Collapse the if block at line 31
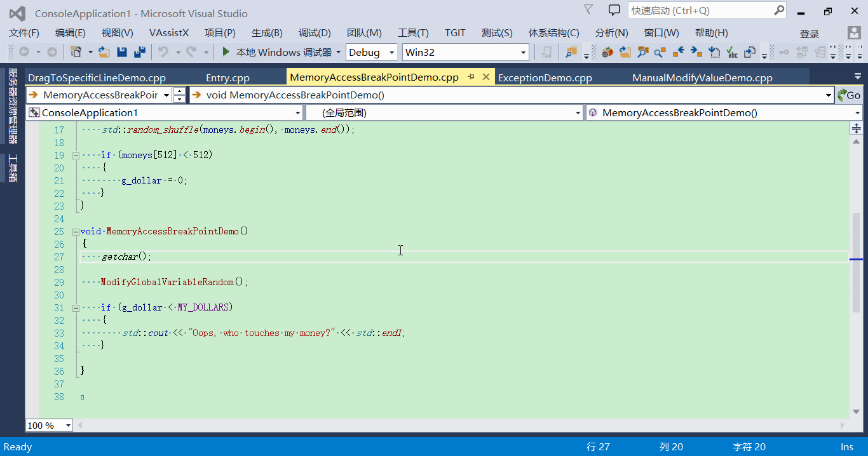 pyautogui.click(x=76, y=307)
